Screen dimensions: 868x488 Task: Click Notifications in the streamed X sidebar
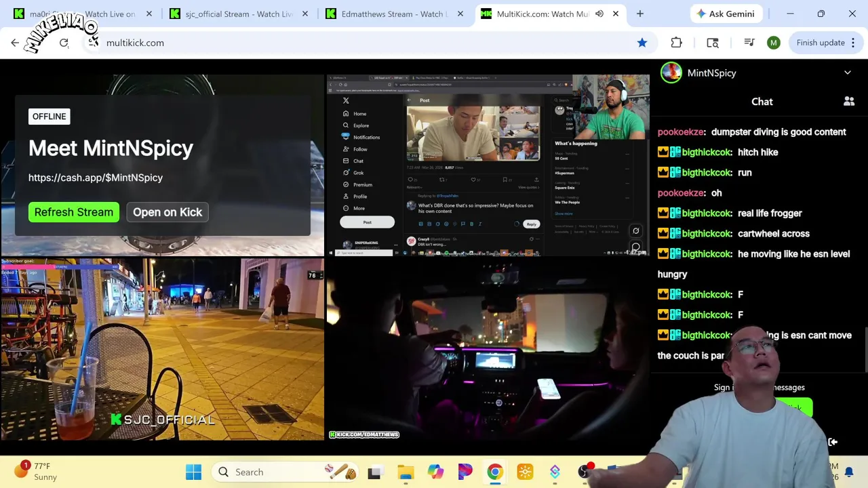366,137
